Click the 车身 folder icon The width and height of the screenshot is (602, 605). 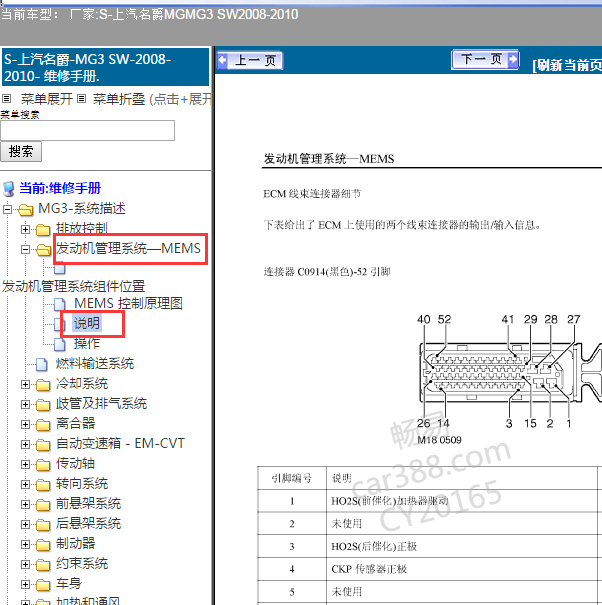[x=43, y=585]
